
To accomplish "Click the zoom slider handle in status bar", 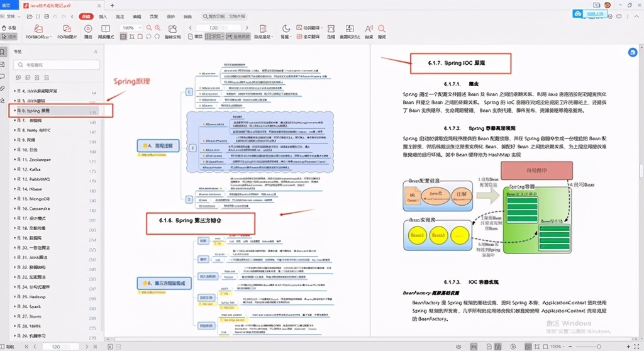I will (x=599, y=347).
